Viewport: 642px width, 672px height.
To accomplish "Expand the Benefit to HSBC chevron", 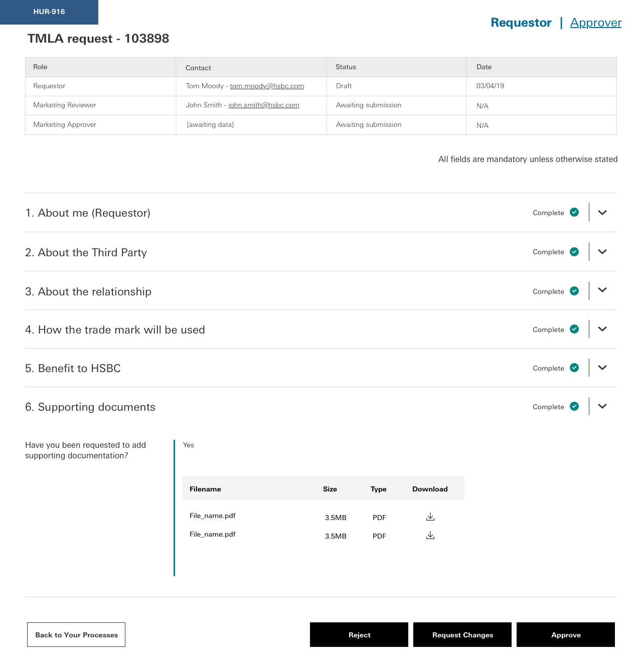I will [x=602, y=368].
